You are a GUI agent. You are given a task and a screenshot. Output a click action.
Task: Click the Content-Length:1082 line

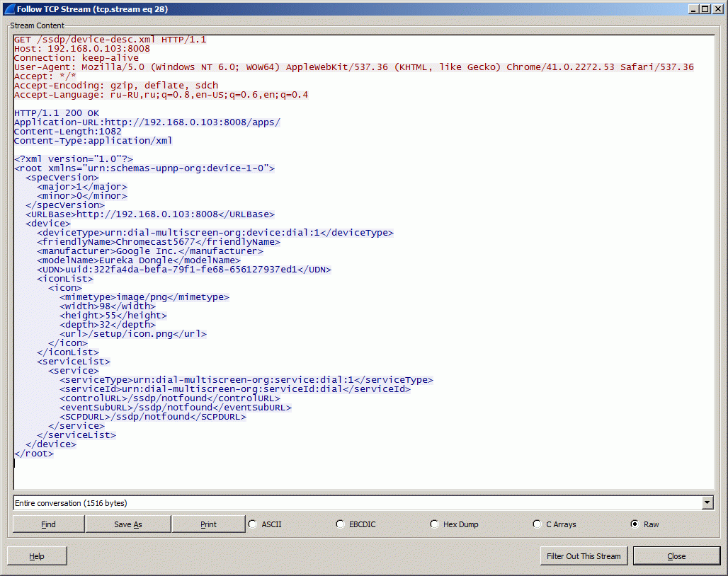(x=68, y=131)
